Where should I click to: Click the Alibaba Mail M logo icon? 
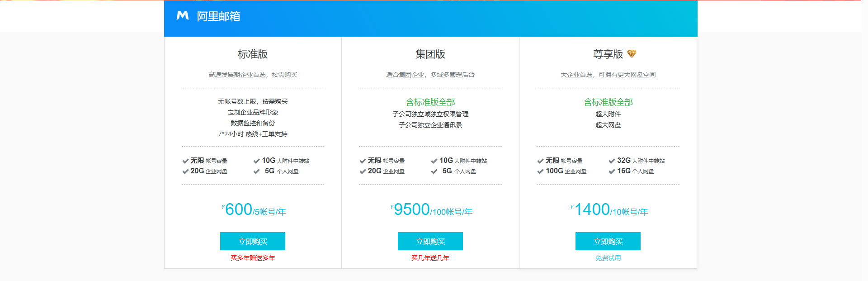(x=183, y=16)
